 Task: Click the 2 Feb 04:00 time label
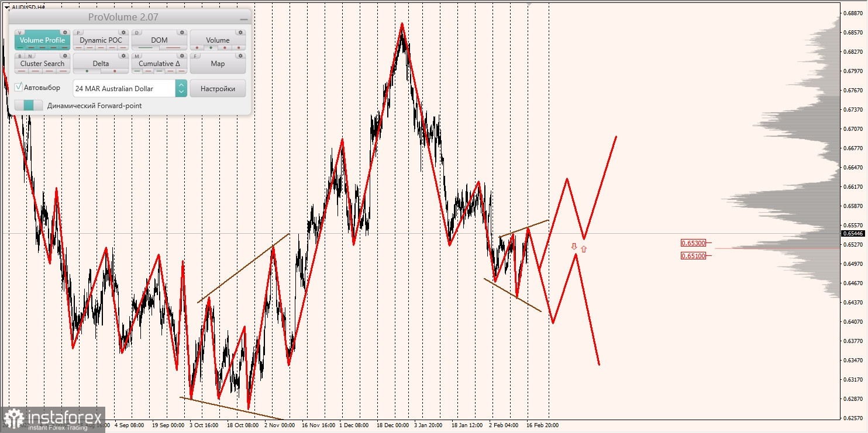(x=504, y=425)
